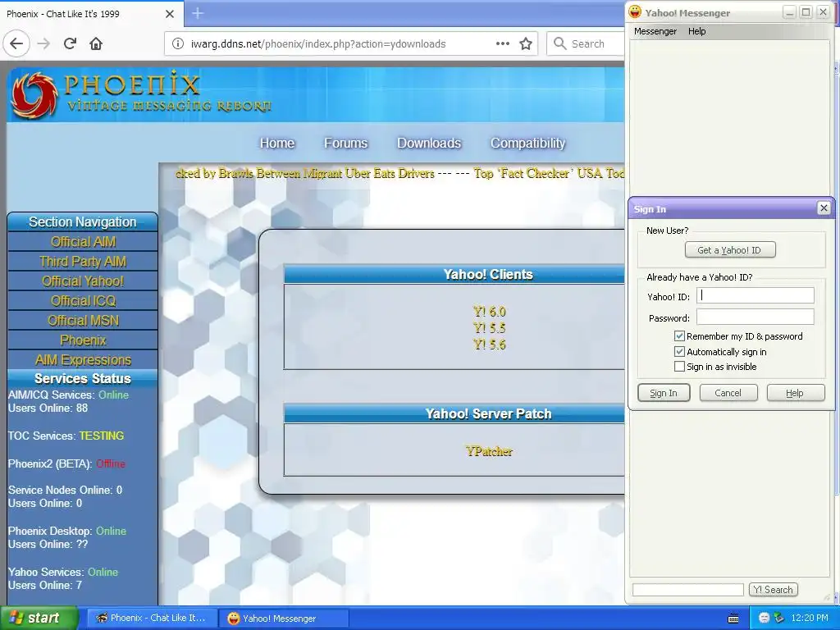Click the keyboard icon in taskbar
Image resolution: width=840 pixels, height=630 pixels.
[733, 619]
